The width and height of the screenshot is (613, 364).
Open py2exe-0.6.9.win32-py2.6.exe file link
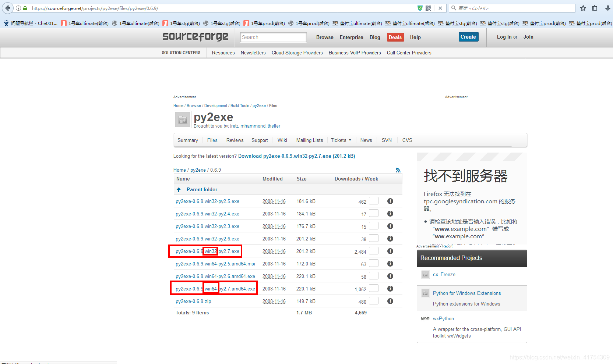click(207, 239)
